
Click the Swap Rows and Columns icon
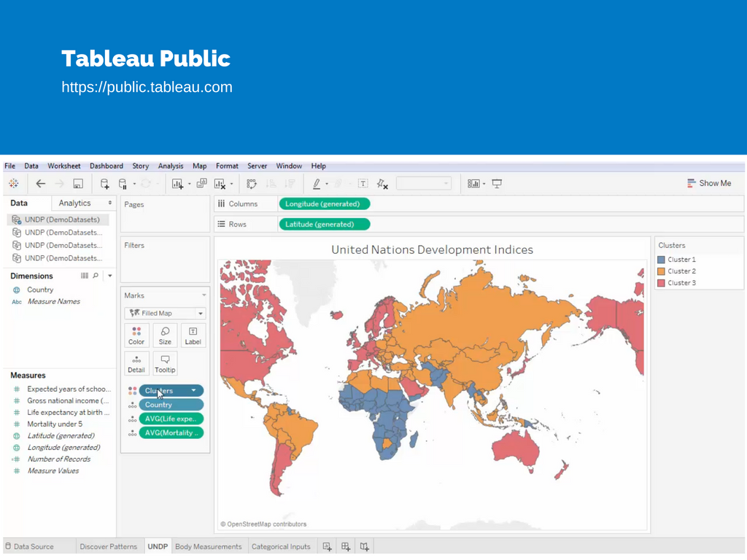tap(252, 184)
